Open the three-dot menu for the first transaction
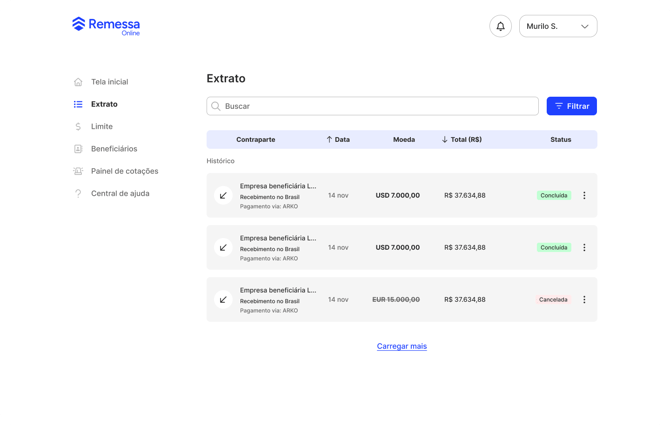The width and height of the screenshot is (670, 425). (x=584, y=195)
